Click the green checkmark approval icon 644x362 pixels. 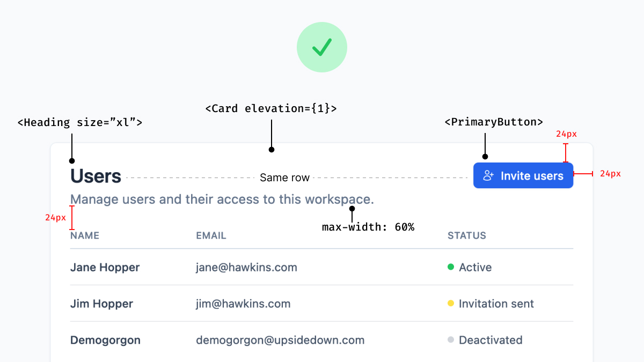click(x=322, y=47)
